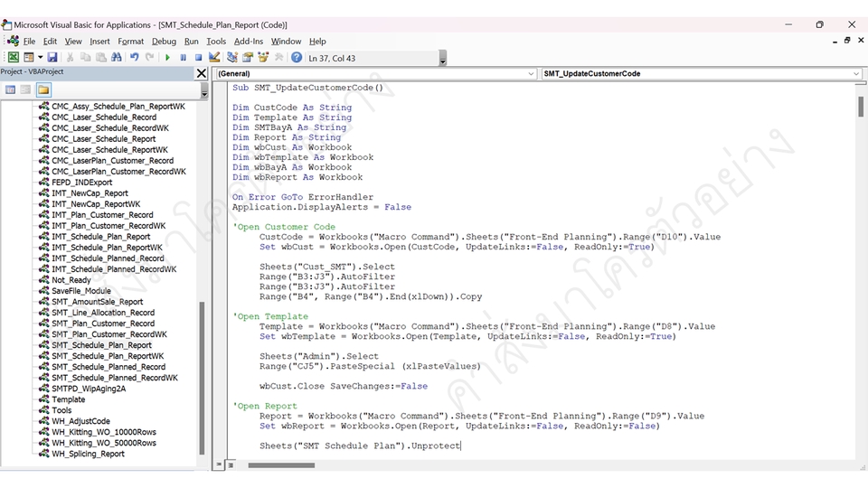Select WH_Kitting_WO_10000Rows module

[104, 432]
